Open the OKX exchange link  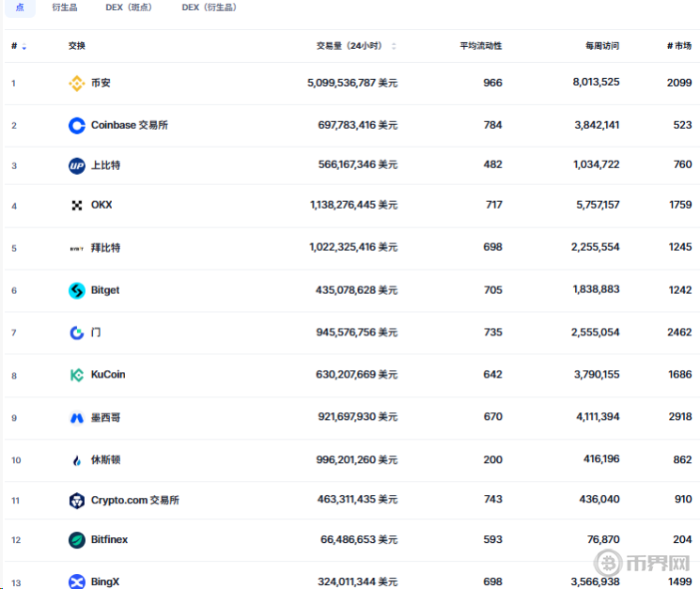point(101,205)
